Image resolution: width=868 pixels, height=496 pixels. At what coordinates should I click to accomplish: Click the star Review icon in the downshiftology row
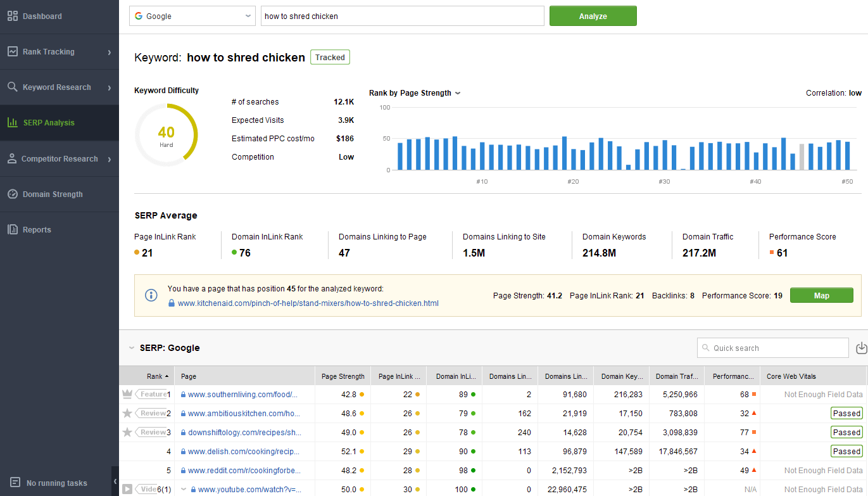tap(127, 432)
